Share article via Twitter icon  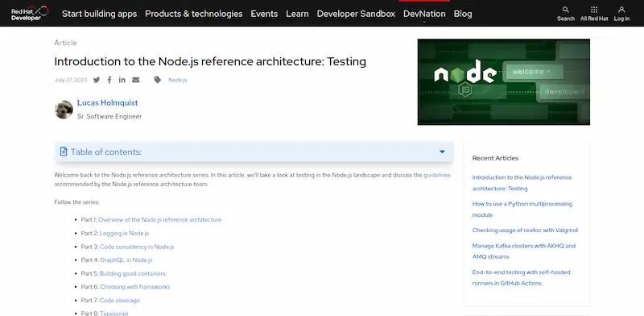(97, 80)
